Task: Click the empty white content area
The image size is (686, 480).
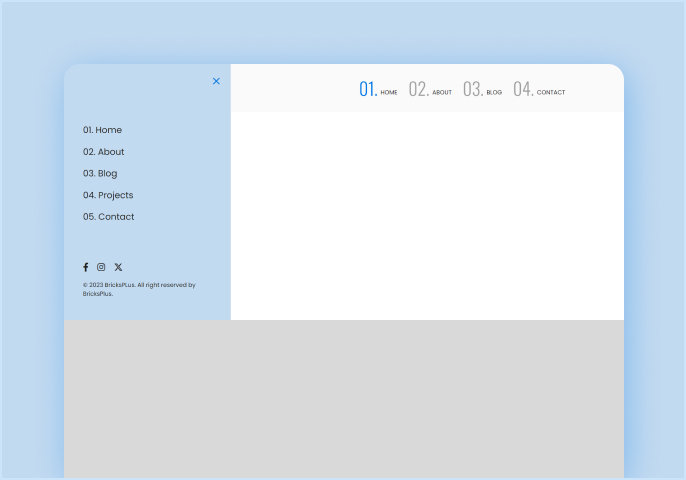Action: tap(427, 215)
